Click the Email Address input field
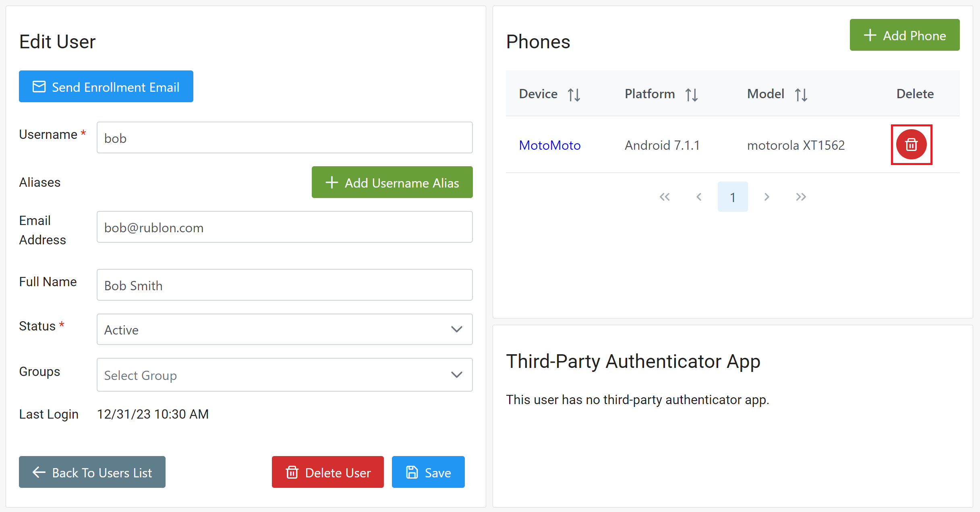Viewport: 980px width, 512px height. tap(284, 227)
